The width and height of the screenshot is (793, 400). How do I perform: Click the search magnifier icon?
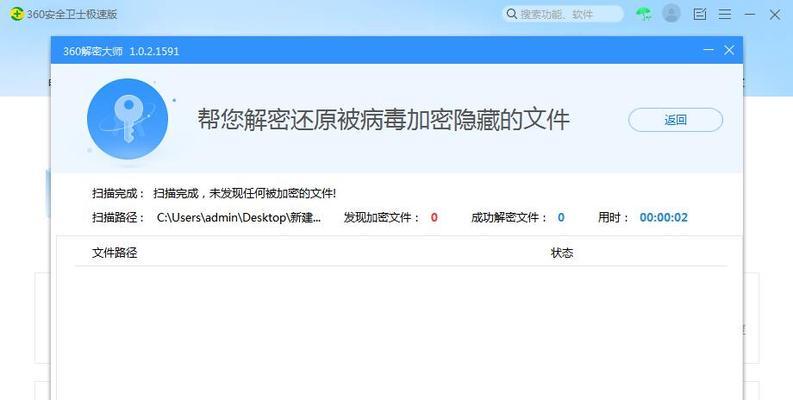point(511,14)
